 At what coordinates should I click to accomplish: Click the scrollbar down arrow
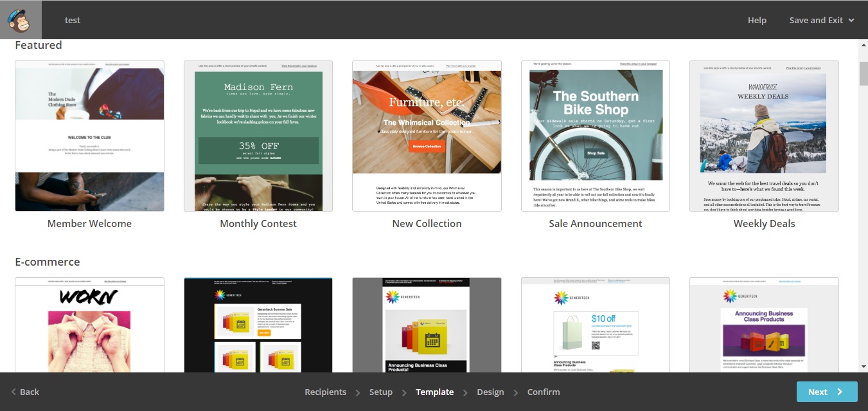pos(863,367)
